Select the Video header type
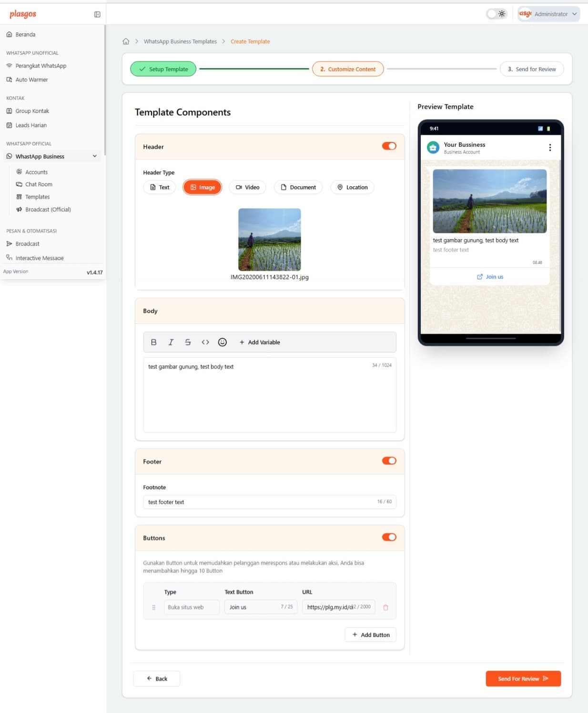The image size is (588, 713). [247, 187]
